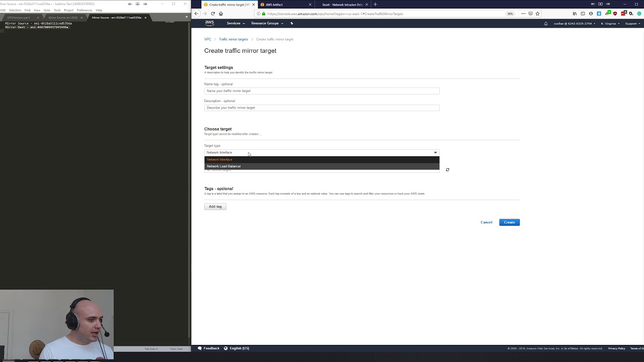Screen dimensions: 644x362
Task: Open Preferences menu in Sublime Text
Action: click(85, 10)
